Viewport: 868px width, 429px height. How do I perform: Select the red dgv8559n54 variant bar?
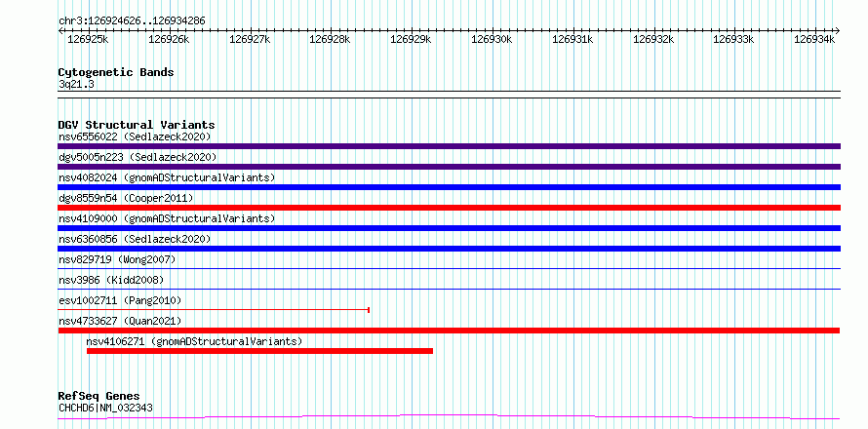tap(449, 208)
